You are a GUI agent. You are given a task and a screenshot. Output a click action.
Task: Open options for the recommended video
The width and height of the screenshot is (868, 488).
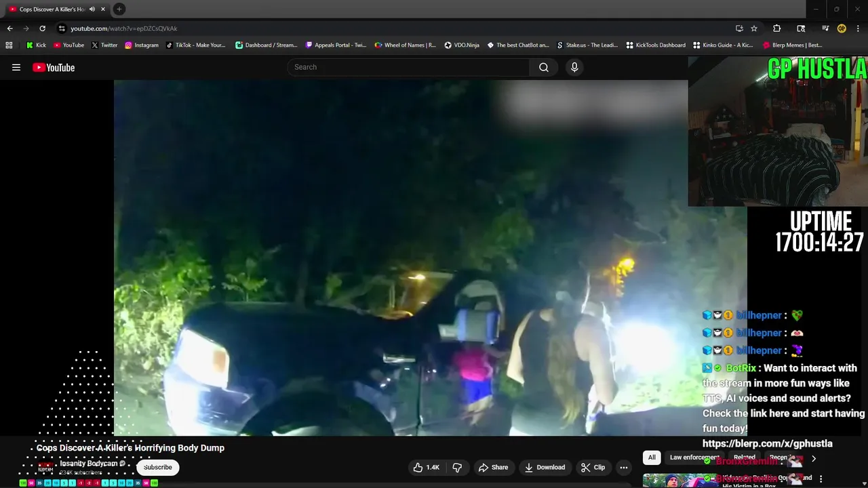[821, 479]
